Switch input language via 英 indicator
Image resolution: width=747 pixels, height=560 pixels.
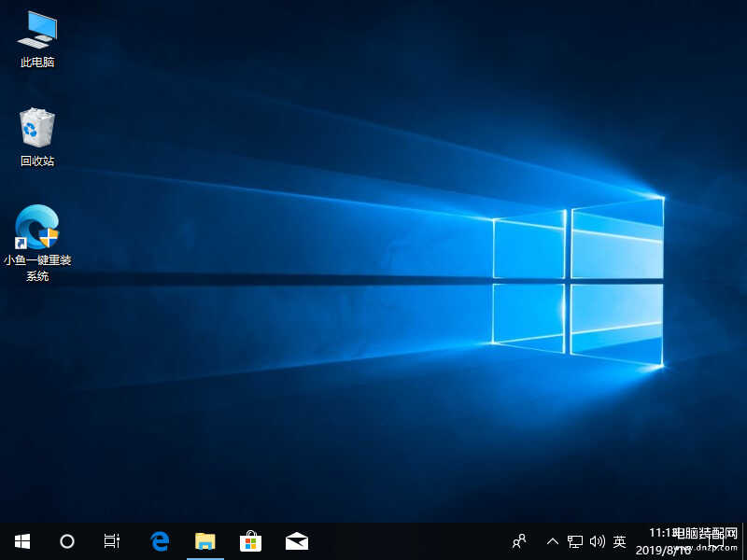(x=620, y=541)
